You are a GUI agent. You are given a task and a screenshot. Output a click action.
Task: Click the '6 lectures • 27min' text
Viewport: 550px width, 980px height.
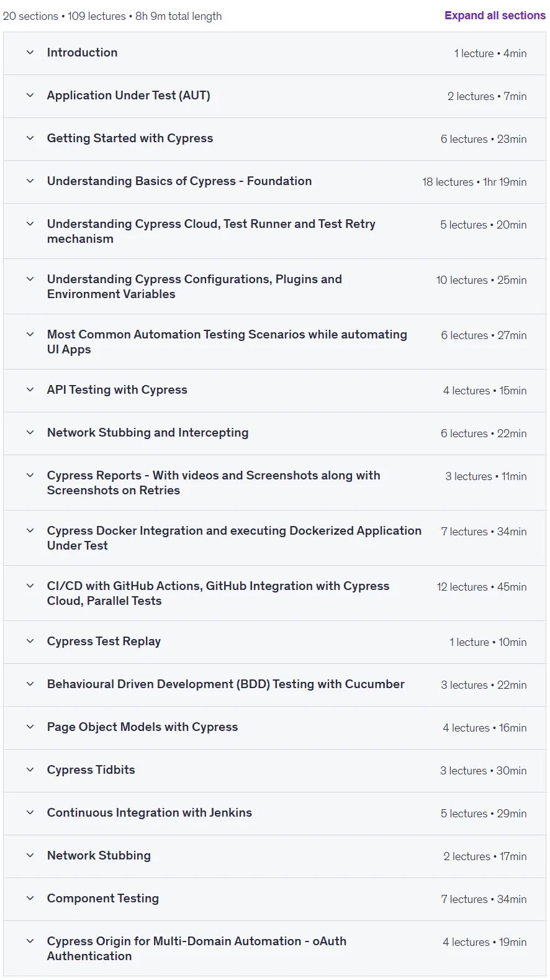point(484,335)
